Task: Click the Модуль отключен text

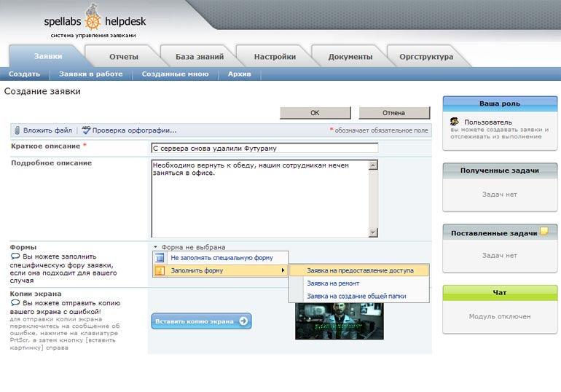Action: pyautogui.click(x=500, y=316)
